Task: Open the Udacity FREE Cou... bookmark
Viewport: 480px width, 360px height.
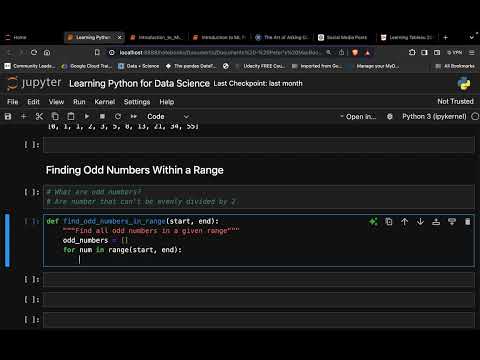Action: click(x=260, y=66)
